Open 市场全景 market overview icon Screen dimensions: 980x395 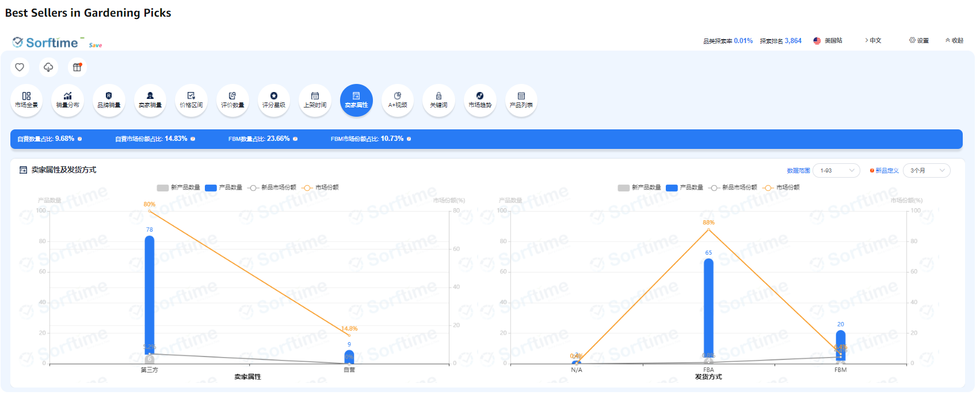[x=26, y=100]
